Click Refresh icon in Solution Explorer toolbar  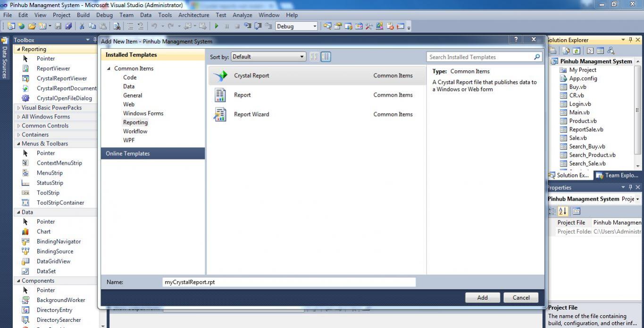576,50
